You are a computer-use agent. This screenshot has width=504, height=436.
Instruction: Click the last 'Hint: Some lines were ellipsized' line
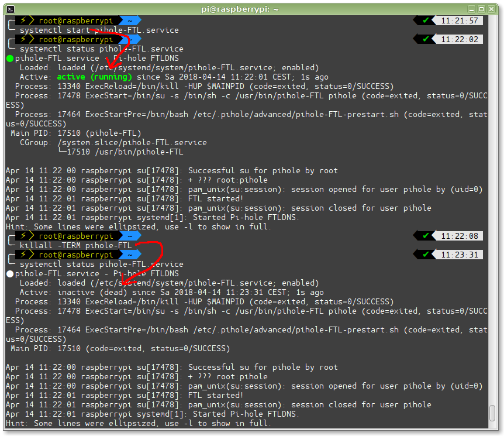tap(139, 424)
